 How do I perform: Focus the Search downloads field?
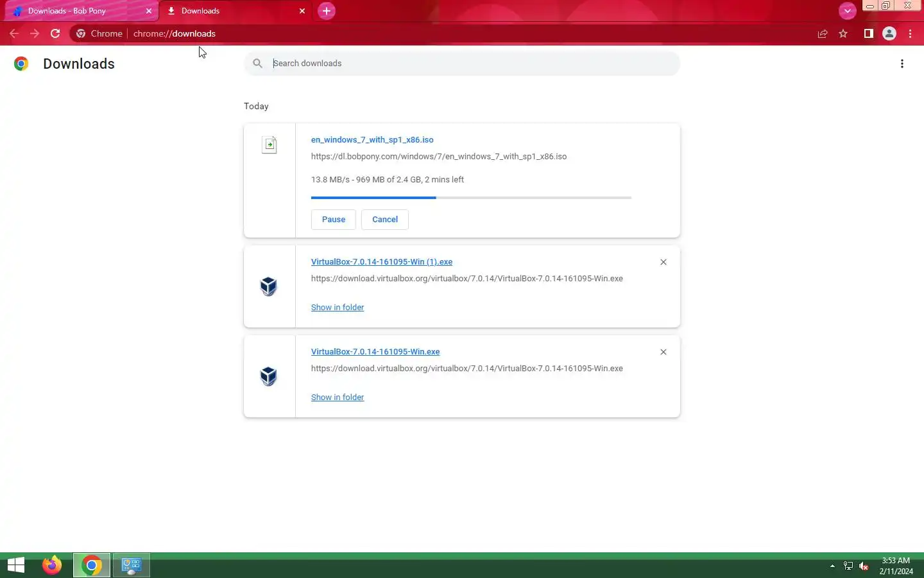(462, 63)
